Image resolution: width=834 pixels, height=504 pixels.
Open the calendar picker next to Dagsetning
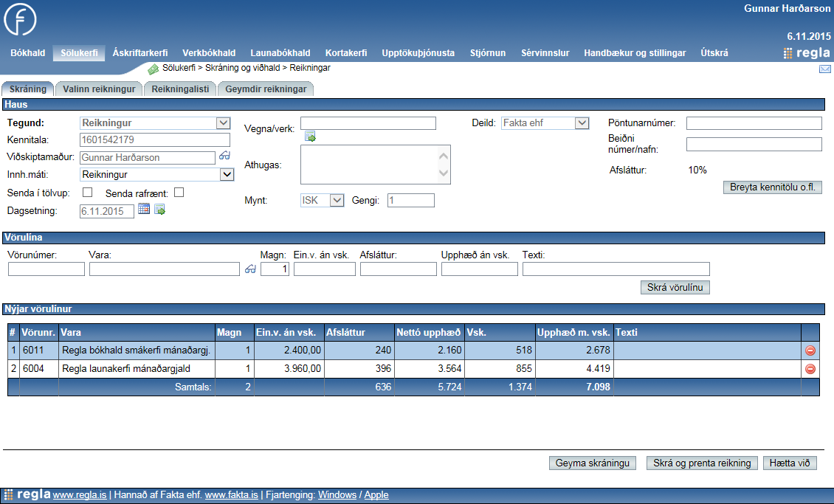click(x=144, y=210)
